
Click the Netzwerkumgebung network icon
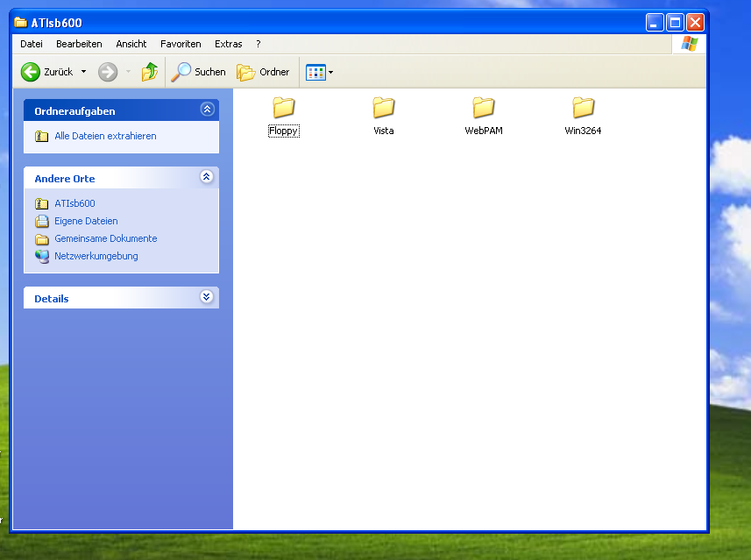42,257
